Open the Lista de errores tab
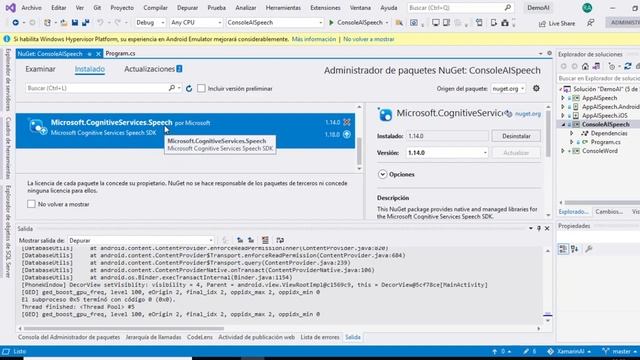 point(320,337)
